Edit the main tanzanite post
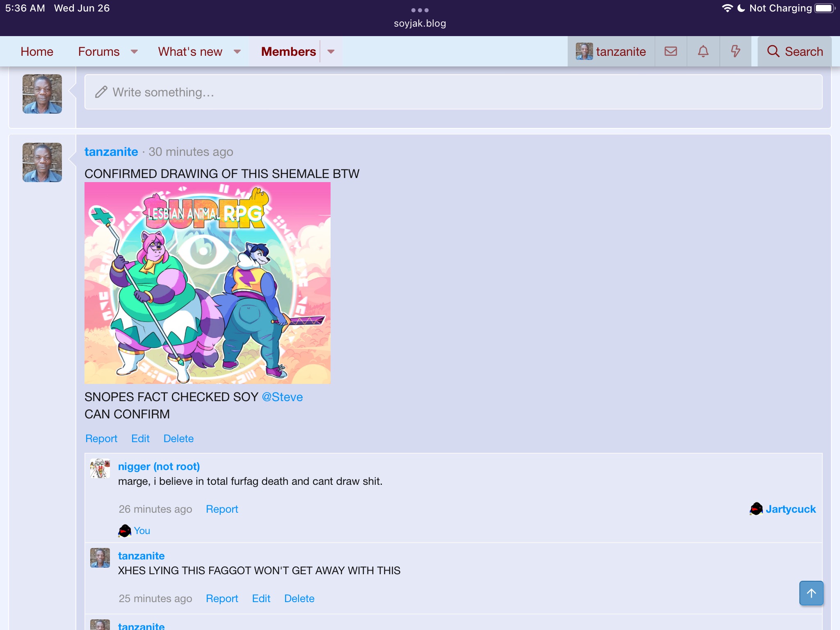Viewport: 840px width, 630px height. 140,438
